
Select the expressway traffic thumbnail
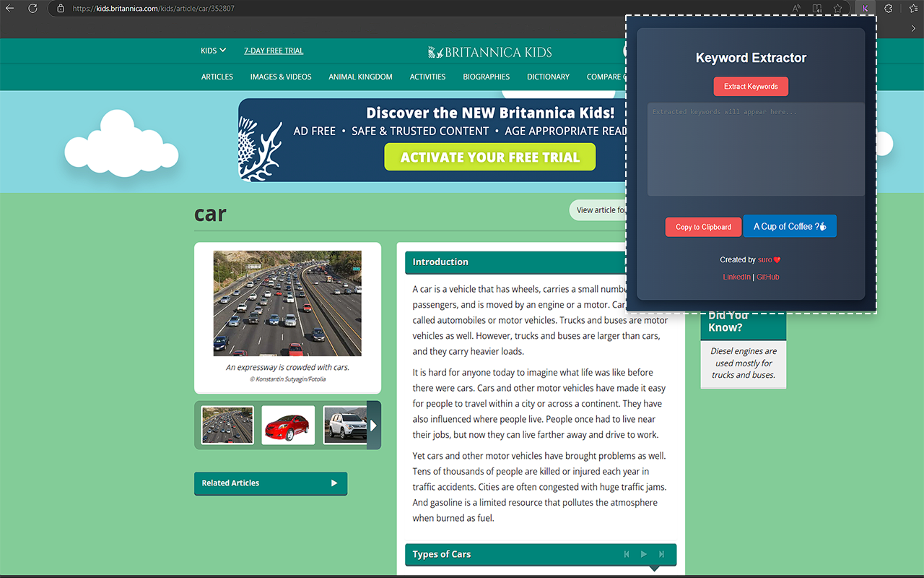coord(227,425)
